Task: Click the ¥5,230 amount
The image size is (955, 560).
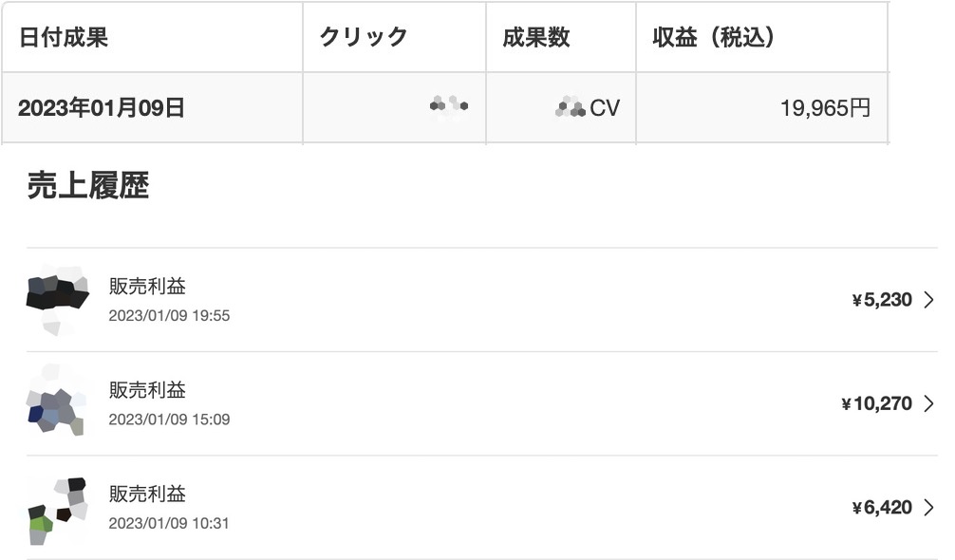Action: coord(882,300)
